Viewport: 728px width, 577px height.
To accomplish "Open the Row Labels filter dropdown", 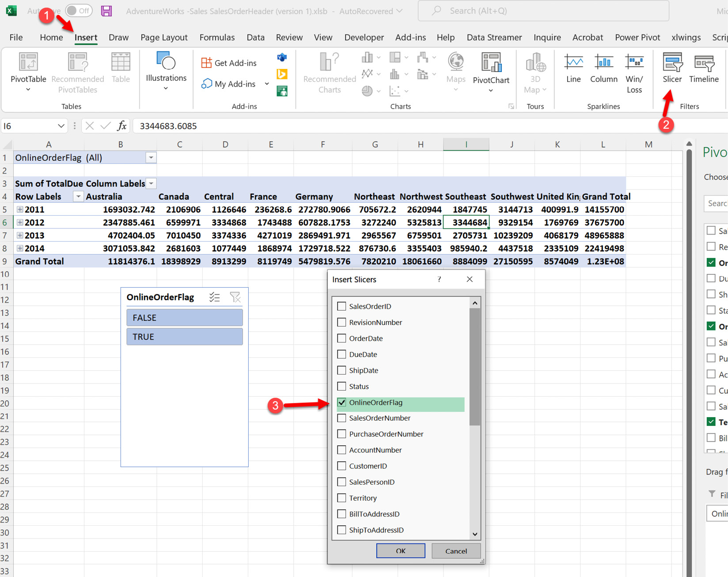I will 78,197.
